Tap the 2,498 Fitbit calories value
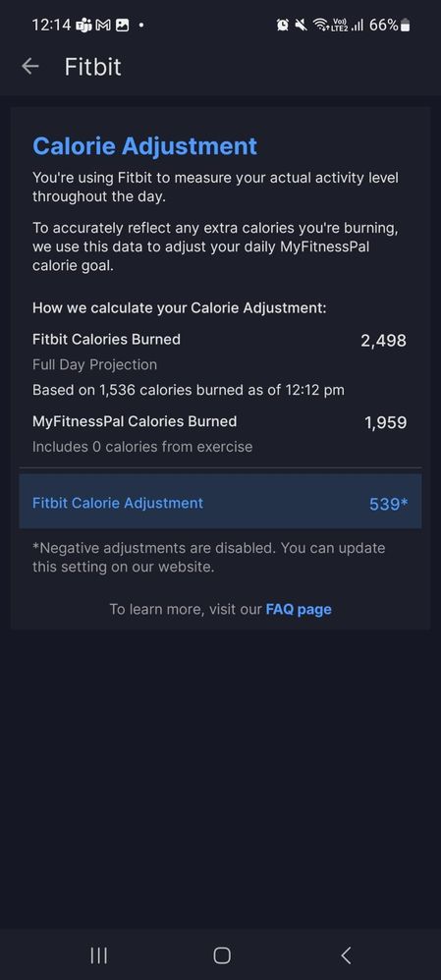This screenshot has width=441, height=980. (383, 341)
